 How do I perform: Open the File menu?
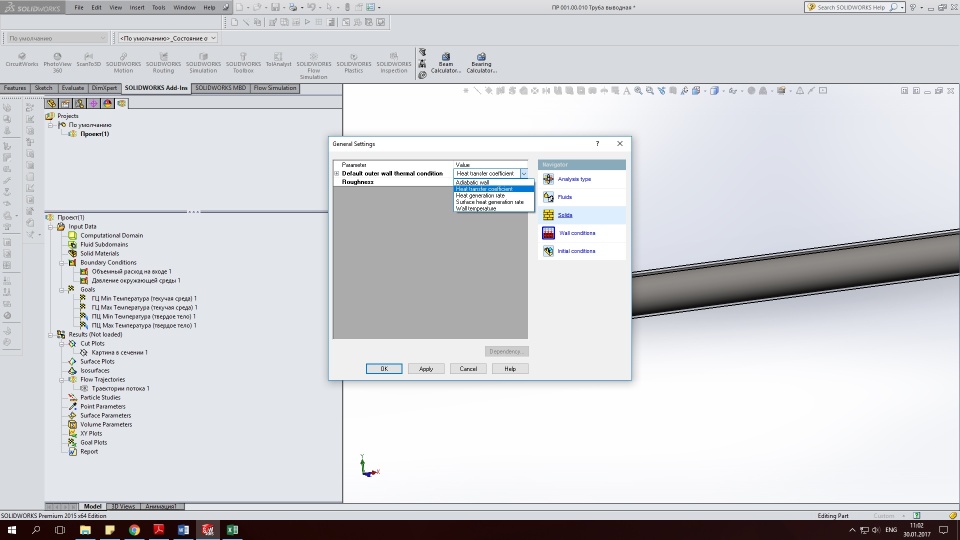79,7
